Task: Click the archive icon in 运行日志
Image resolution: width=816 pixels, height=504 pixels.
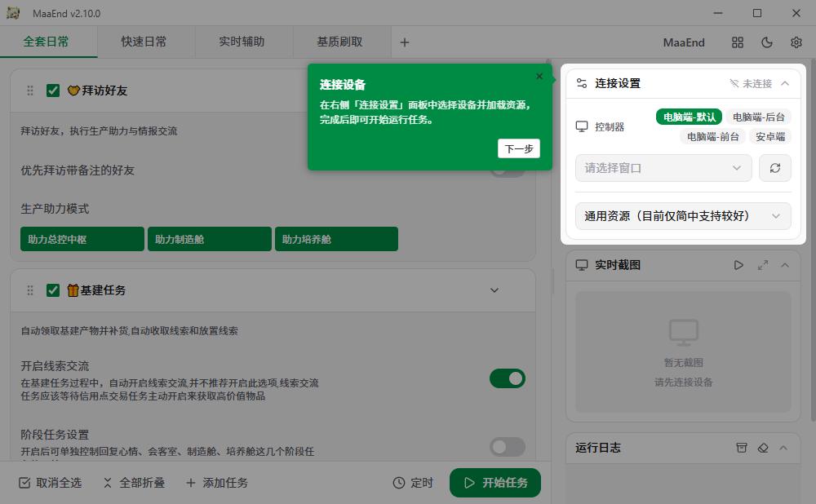Action: coord(742,447)
